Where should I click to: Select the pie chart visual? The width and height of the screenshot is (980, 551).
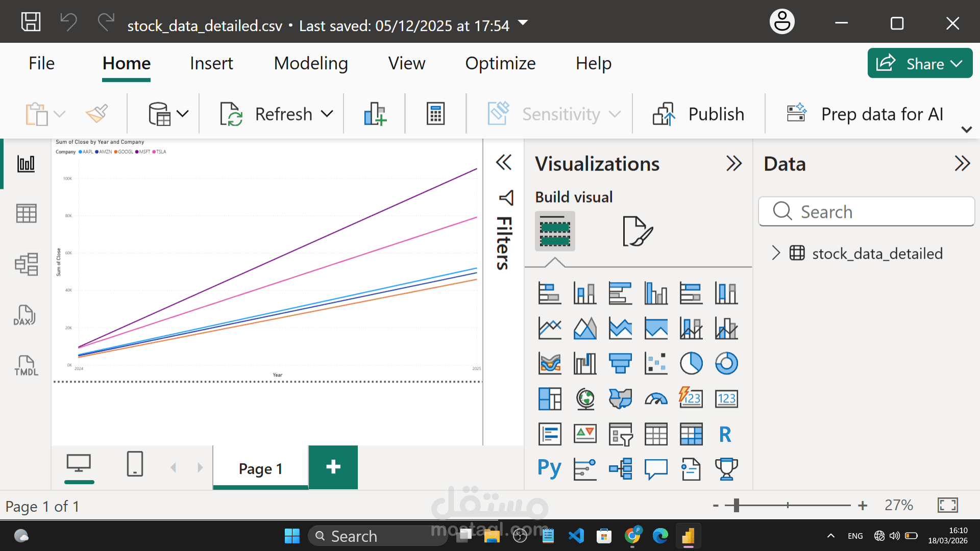(x=691, y=363)
